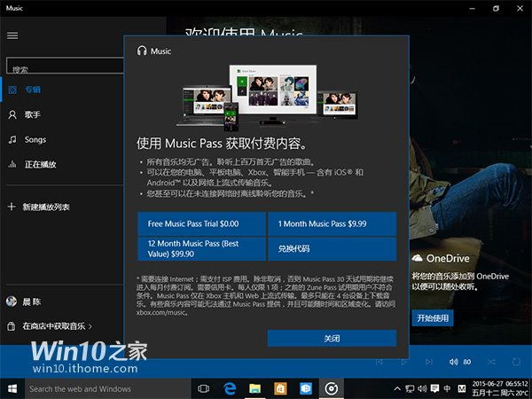Click the shopping bag icon beside store link
Screen dimensions: 532x399
(x=12, y=326)
